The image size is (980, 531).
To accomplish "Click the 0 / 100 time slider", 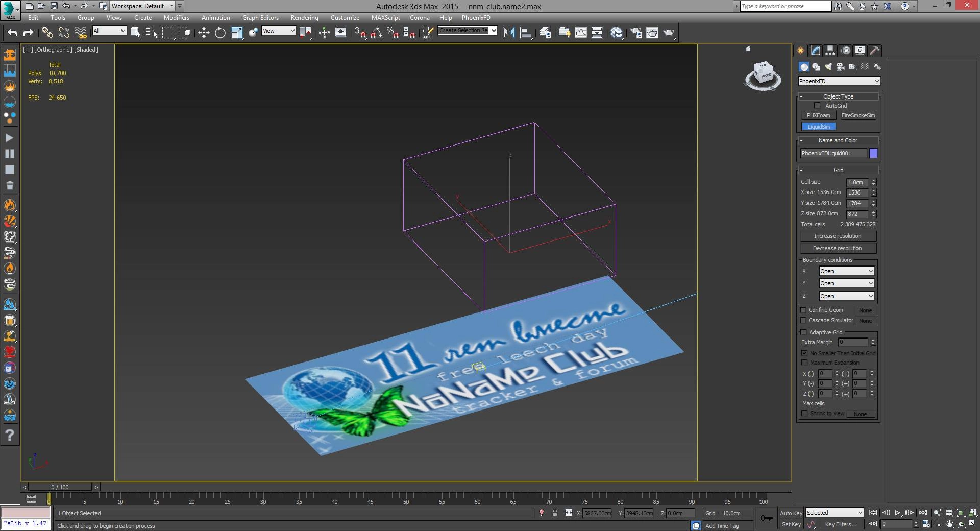I will (60, 487).
